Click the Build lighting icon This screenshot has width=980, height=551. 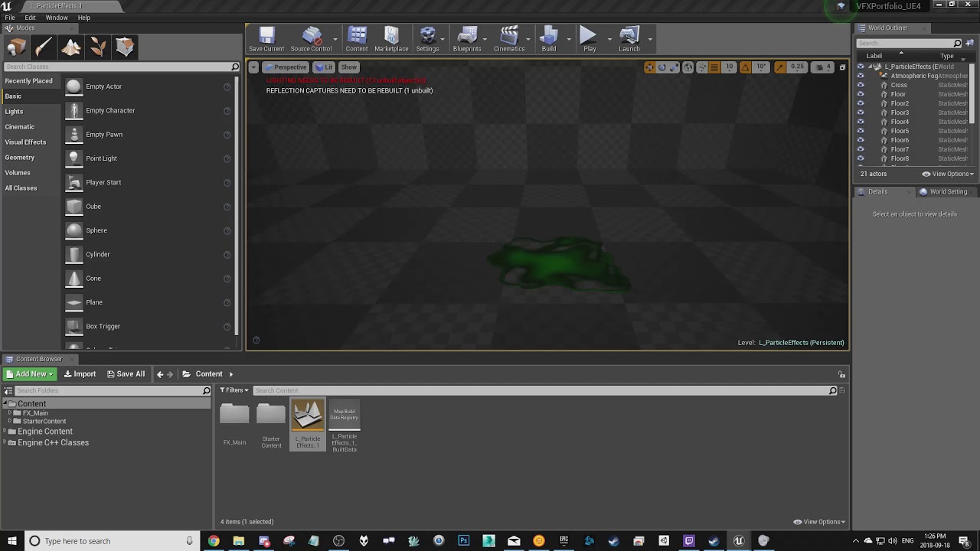click(549, 39)
